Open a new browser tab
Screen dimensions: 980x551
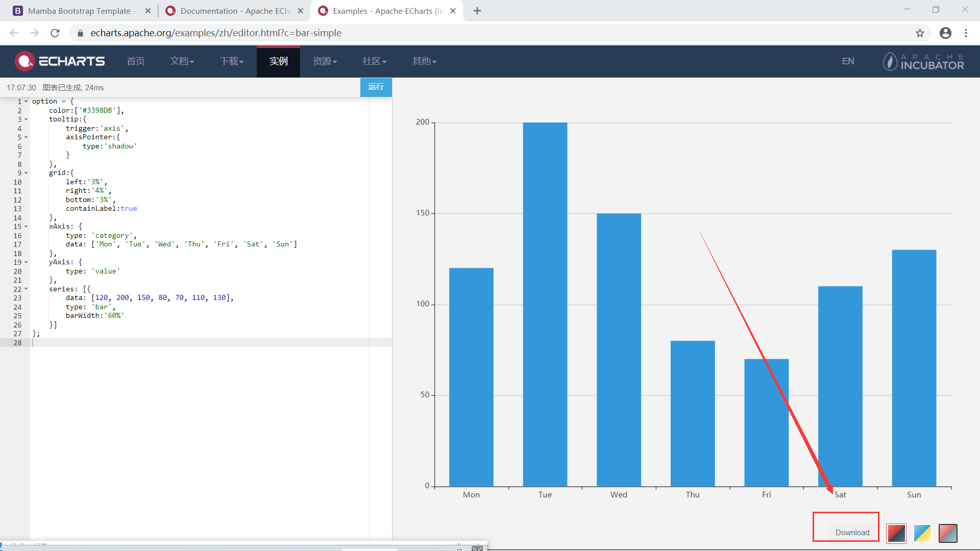(x=477, y=11)
